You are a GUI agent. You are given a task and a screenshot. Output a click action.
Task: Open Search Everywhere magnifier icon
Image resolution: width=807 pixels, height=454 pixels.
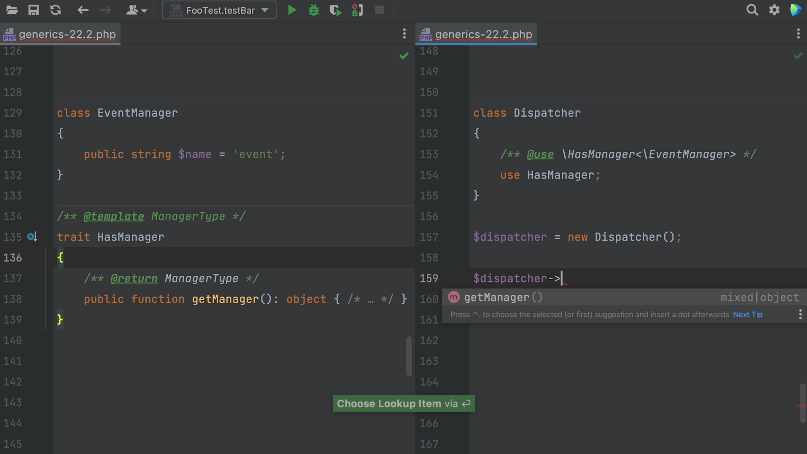point(752,10)
